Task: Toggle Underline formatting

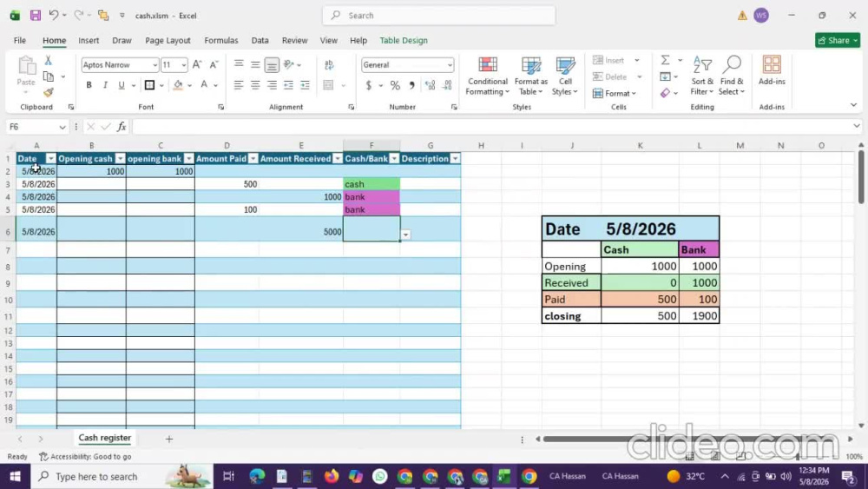Action: click(x=122, y=85)
